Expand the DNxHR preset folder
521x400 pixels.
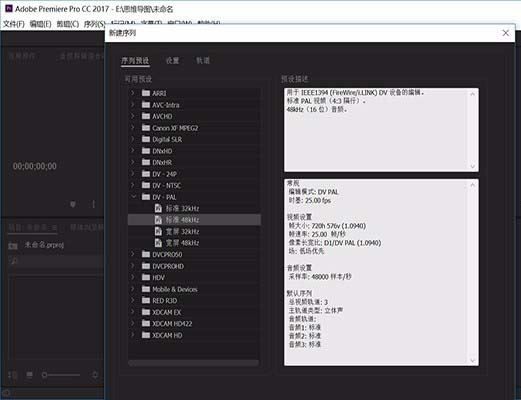pyautogui.click(x=133, y=162)
